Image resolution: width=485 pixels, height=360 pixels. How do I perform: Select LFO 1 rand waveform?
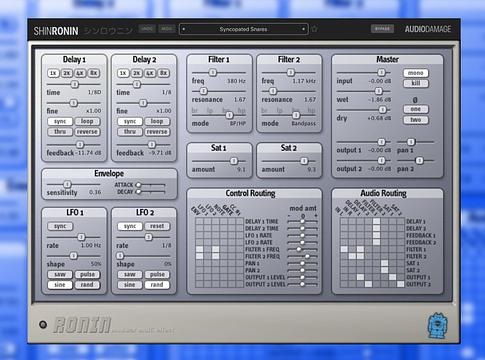pos(87,285)
